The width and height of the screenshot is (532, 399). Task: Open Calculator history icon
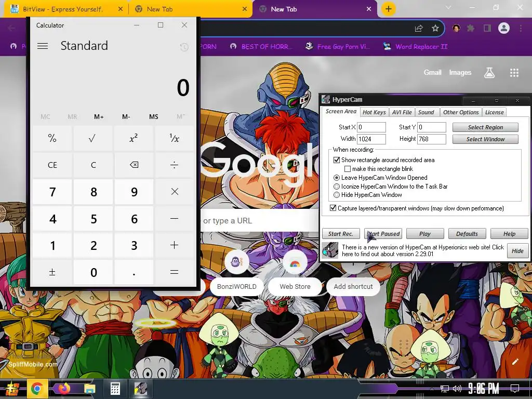(x=184, y=47)
